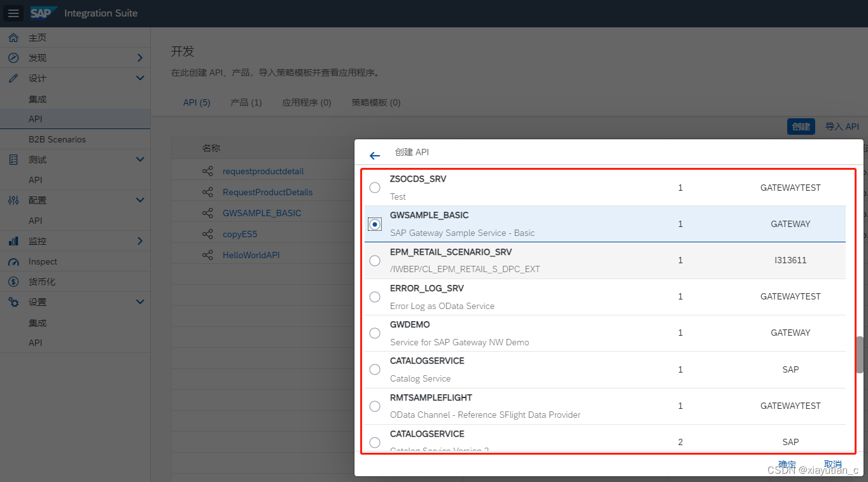Click the 确定 button in dialog

787,464
